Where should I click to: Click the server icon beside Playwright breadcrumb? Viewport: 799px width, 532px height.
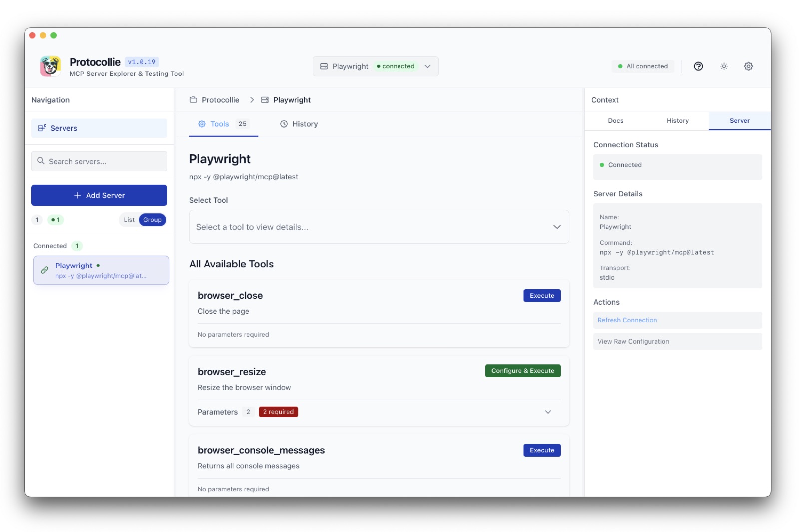(265, 100)
